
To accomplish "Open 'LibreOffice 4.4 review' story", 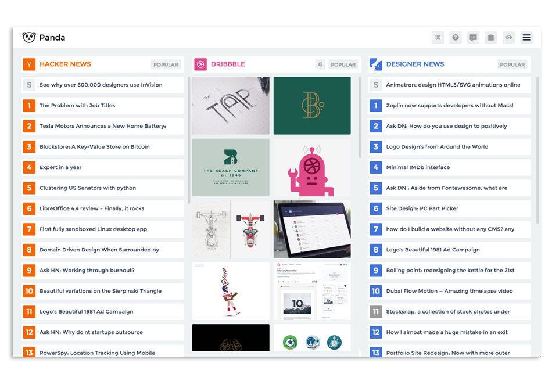I will pyautogui.click(x=102, y=208).
